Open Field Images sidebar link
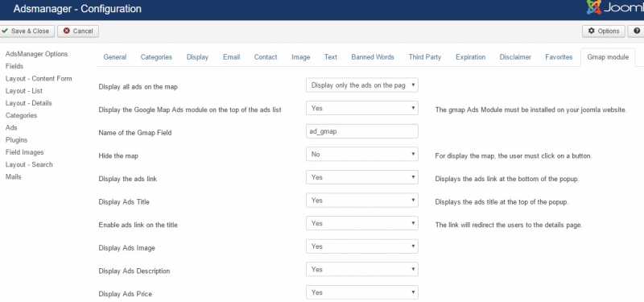644x302 pixels. [x=25, y=152]
